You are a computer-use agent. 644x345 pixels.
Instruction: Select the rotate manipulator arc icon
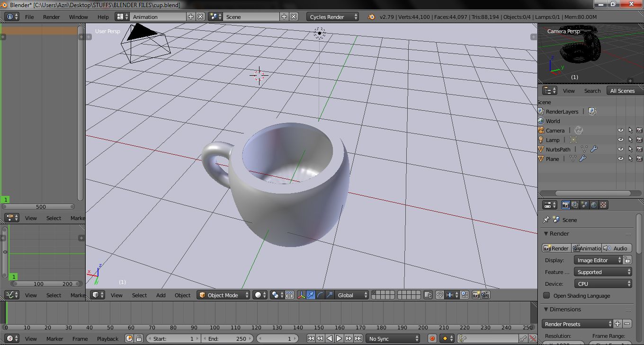click(x=320, y=295)
